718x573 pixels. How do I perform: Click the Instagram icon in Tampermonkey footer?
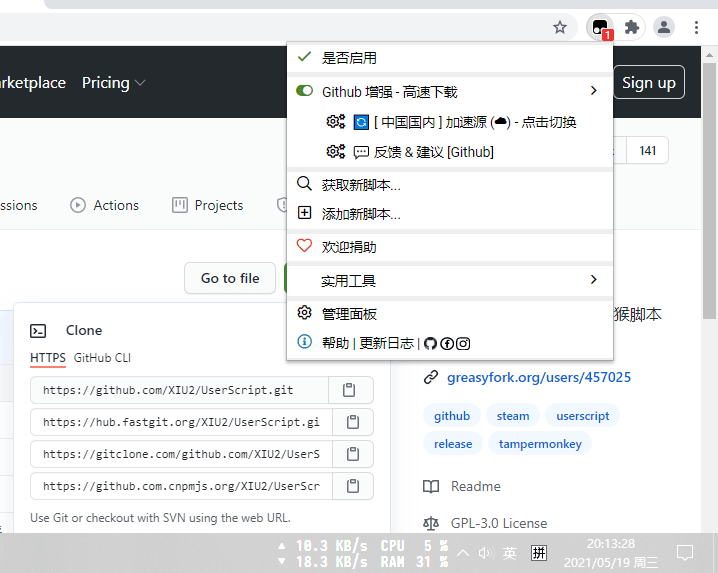[463, 343]
